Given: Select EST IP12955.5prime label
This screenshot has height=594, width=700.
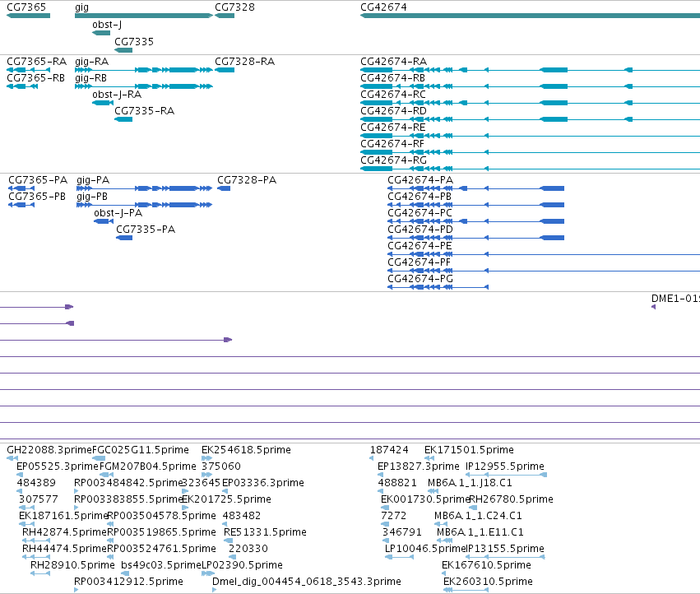Looking at the screenshot, I should (505, 466).
